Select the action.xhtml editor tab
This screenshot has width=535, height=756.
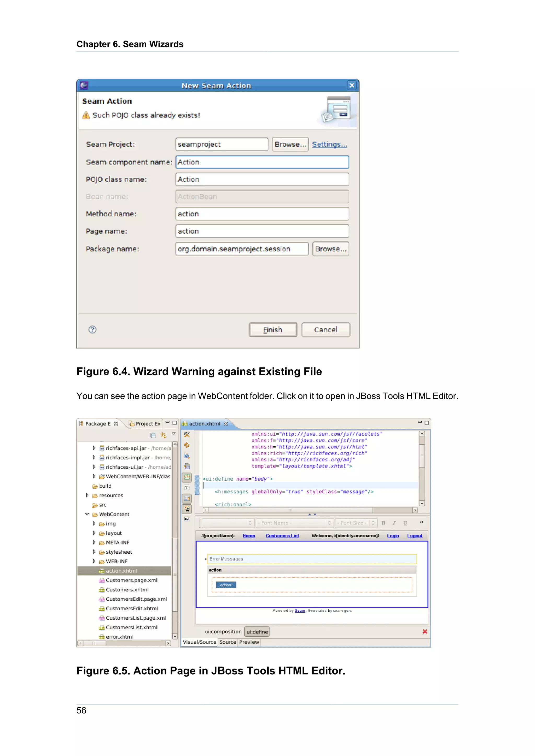click(x=205, y=423)
